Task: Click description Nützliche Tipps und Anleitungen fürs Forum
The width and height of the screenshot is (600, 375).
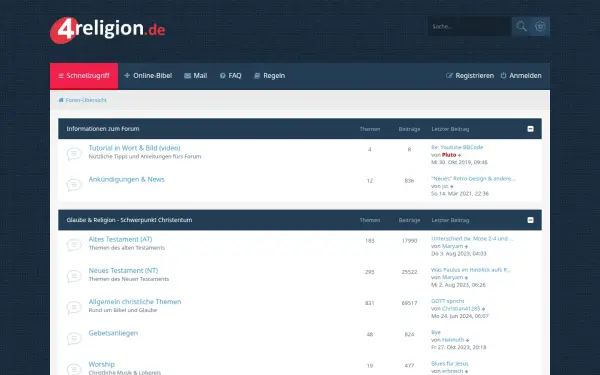Action: pos(145,157)
